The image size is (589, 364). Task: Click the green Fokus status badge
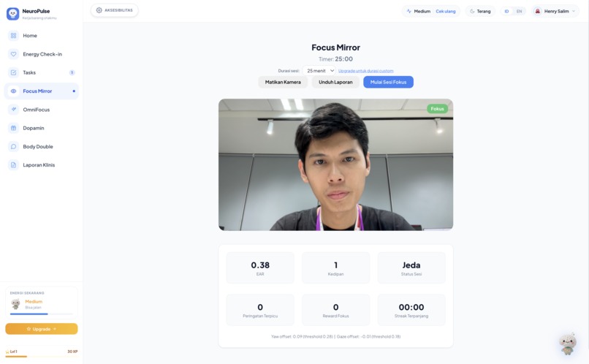tap(437, 109)
